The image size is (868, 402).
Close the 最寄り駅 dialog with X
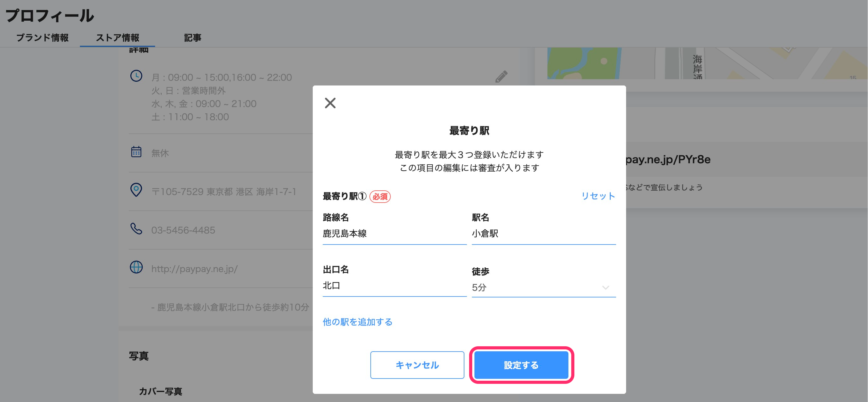click(x=330, y=103)
